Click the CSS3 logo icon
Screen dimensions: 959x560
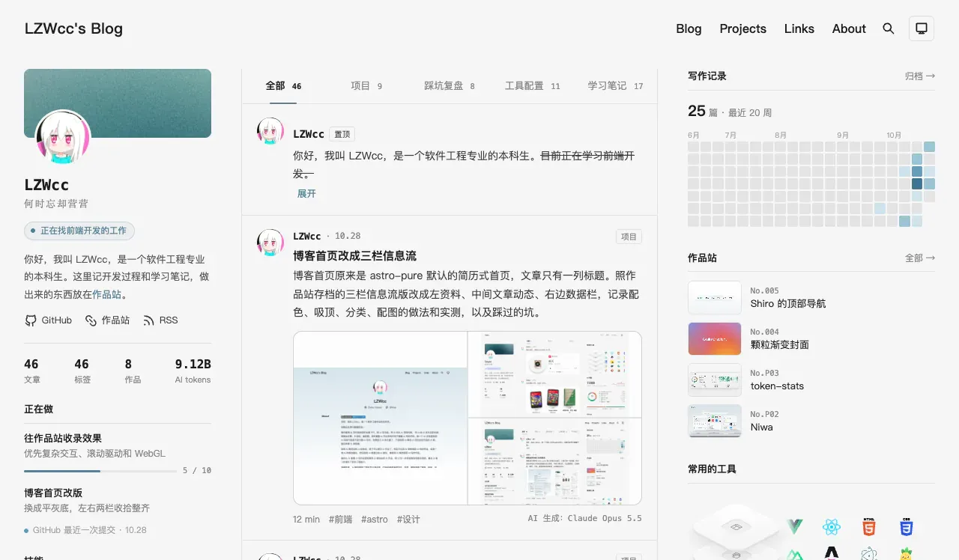coord(907,527)
